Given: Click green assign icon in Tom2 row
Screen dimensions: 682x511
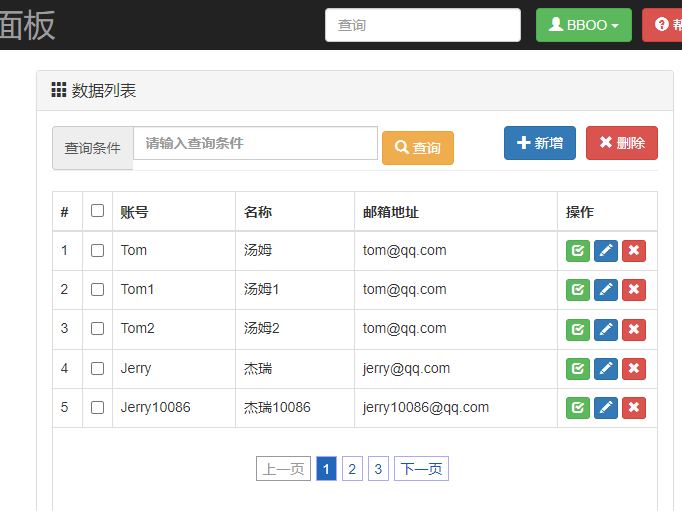Looking at the screenshot, I should tap(578, 329).
